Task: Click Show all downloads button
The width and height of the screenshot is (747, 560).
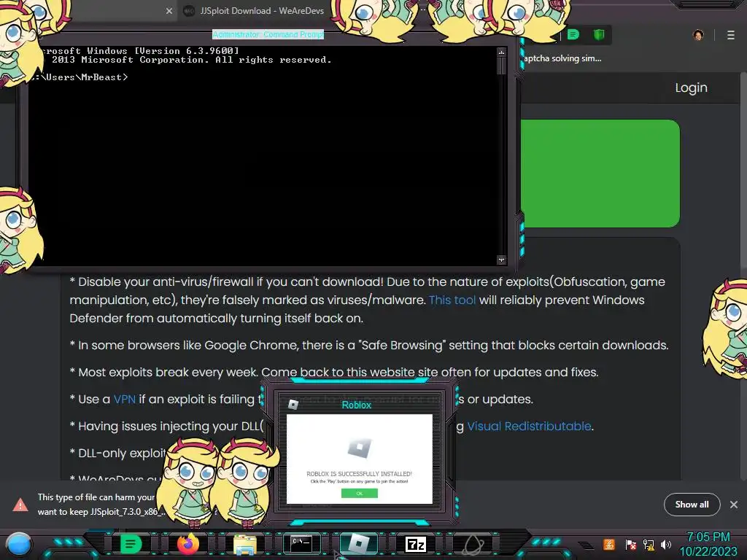Action: (x=692, y=505)
